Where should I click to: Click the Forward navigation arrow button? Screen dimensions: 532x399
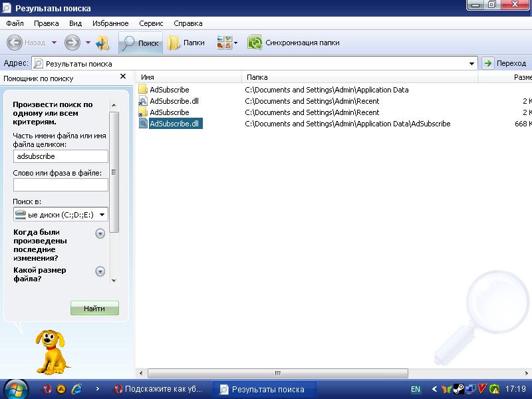coord(72,43)
